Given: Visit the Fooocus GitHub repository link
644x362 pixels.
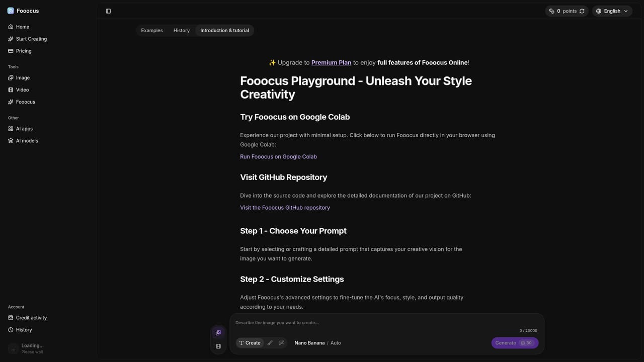Looking at the screenshot, I should point(285,208).
